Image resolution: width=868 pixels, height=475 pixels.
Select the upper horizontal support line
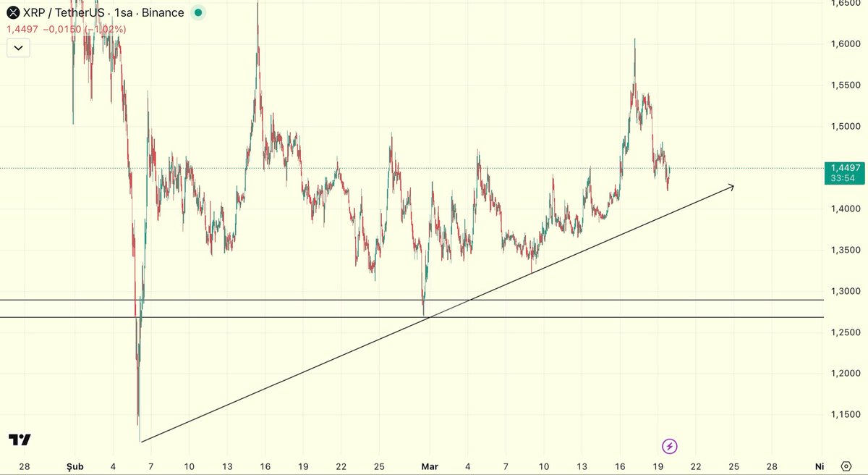click(412, 300)
